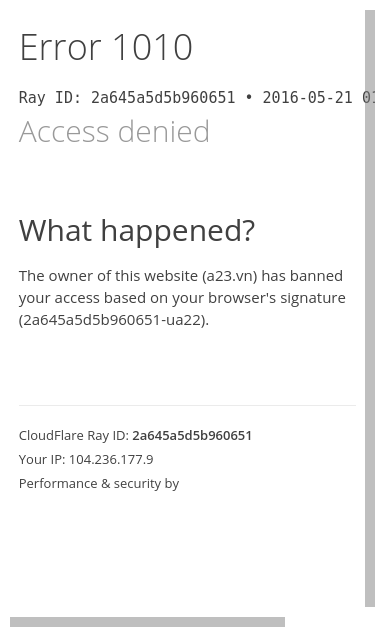Viewport: 375px width, 627px height.
Task: Select the Ray ID in the top monospace line
Action: [x=163, y=98]
